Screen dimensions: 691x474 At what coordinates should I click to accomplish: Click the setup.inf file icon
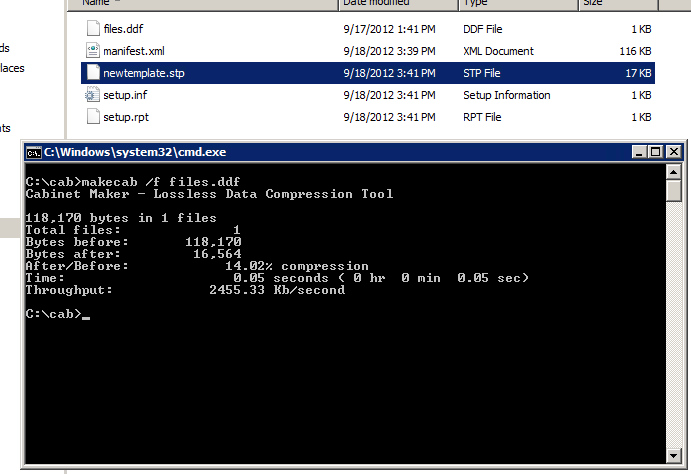coord(93,95)
